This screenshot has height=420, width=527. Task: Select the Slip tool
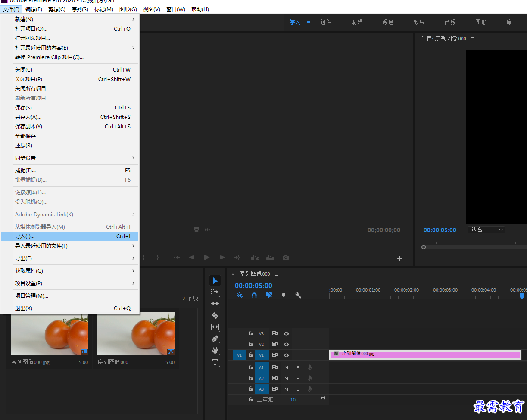[x=215, y=327]
